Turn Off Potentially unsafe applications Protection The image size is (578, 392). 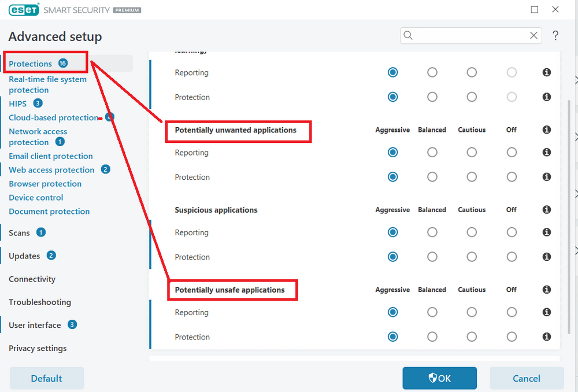[x=512, y=336]
